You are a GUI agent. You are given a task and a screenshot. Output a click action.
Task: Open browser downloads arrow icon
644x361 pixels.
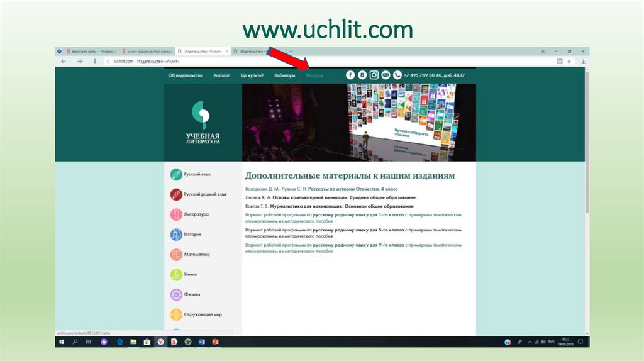[583, 61]
